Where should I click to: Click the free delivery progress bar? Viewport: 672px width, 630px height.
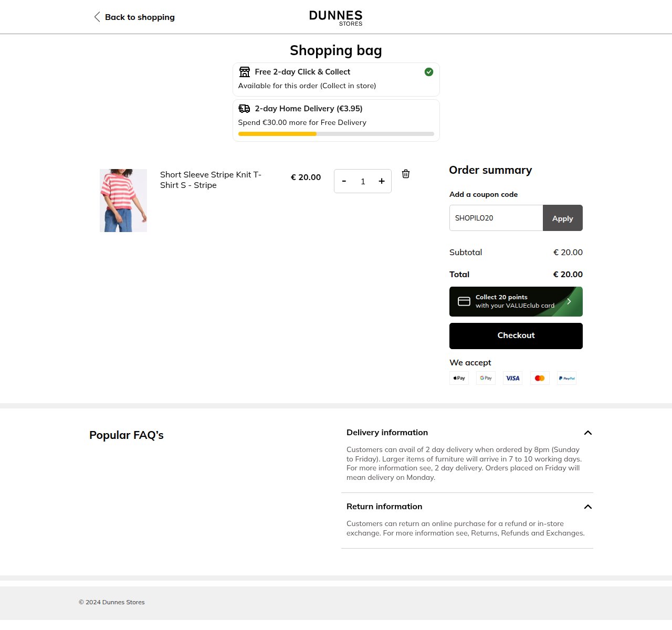point(336,134)
